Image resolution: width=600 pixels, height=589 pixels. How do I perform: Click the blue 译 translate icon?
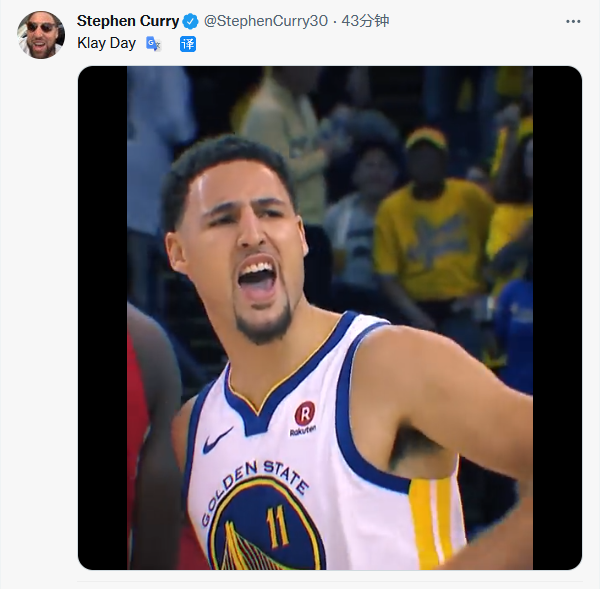click(187, 43)
